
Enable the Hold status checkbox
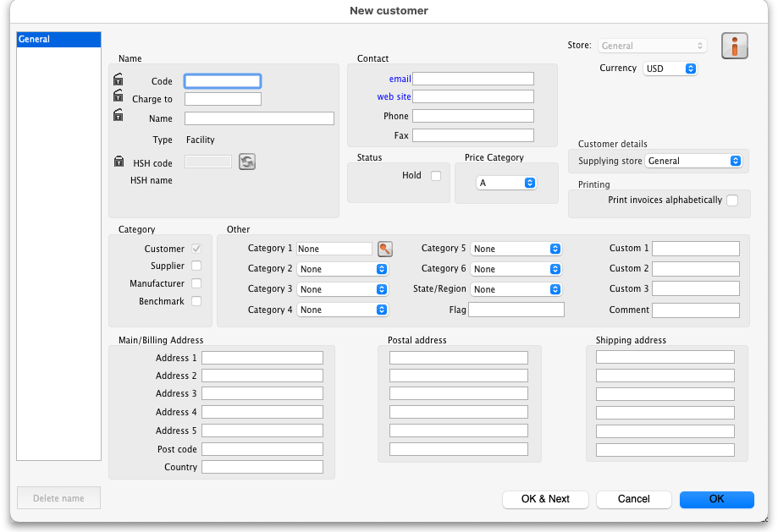click(x=436, y=176)
